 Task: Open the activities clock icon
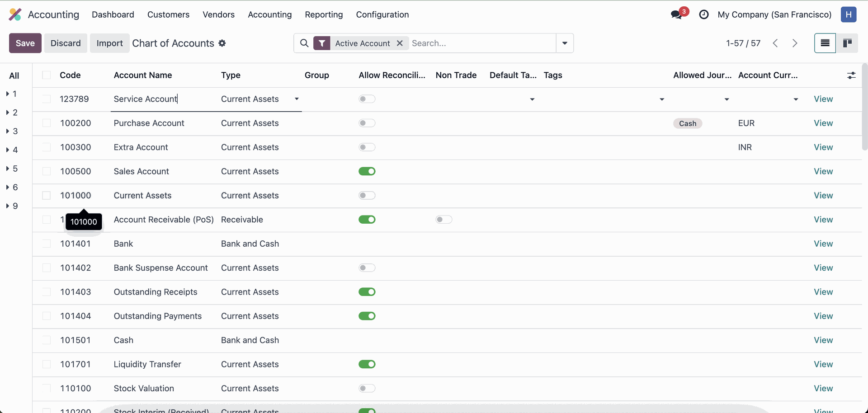703,14
